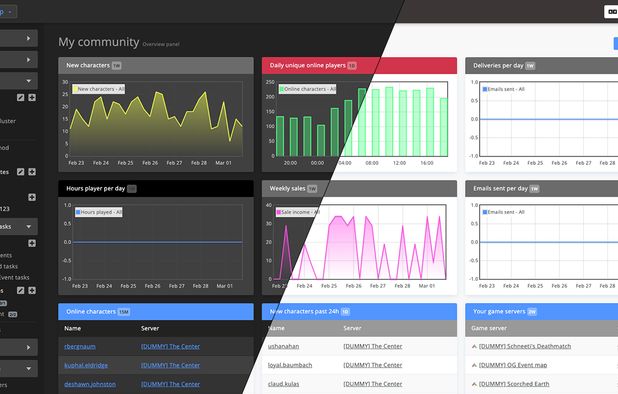This screenshot has height=394, width=618.
Task: Click the 1W badge on Deliveries per day panel
Action: 530,66
